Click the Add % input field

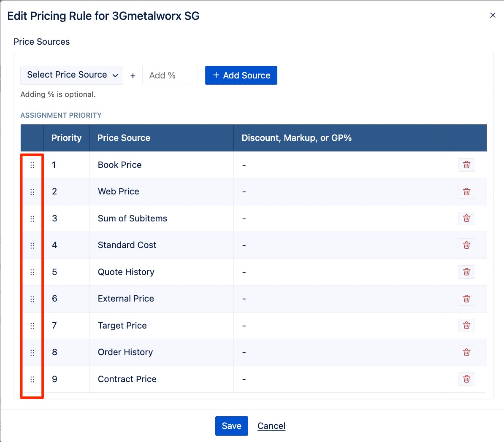(170, 75)
